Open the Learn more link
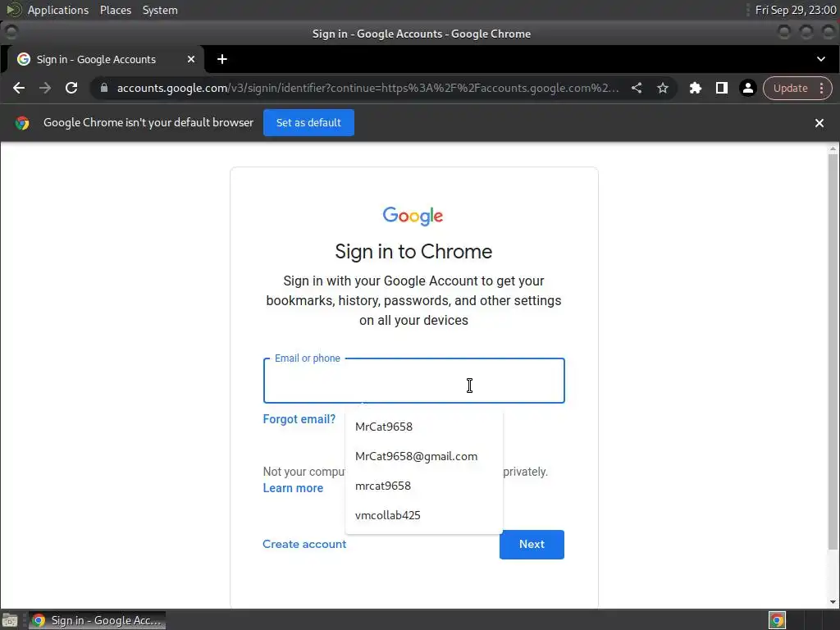840x630 pixels. pos(293,488)
